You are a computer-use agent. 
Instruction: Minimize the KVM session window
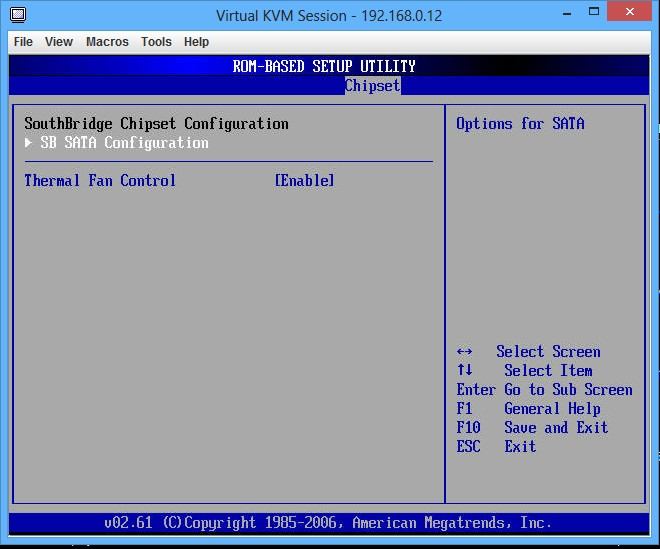[567, 13]
